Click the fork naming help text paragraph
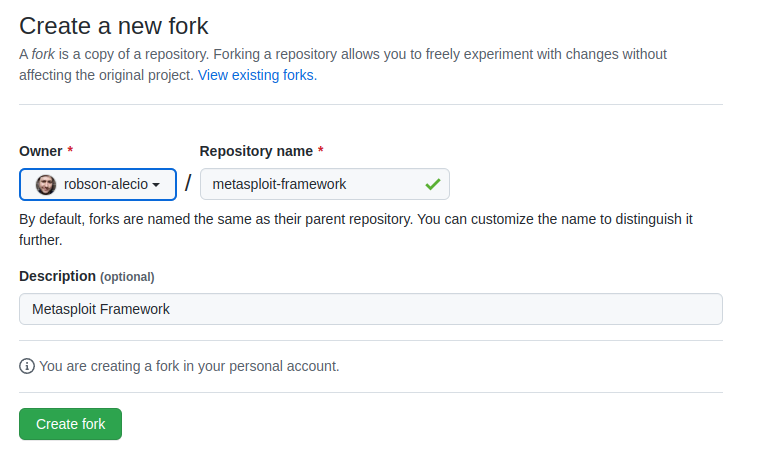 [x=356, y=230]
